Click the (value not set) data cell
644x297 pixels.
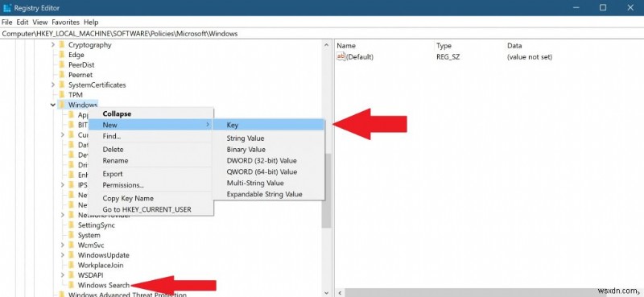pos(530,56)
